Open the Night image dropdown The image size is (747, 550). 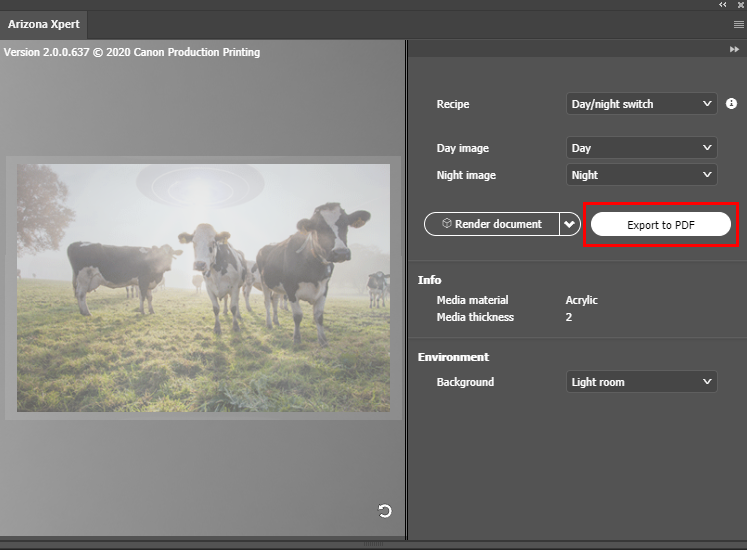click(641, 175)
